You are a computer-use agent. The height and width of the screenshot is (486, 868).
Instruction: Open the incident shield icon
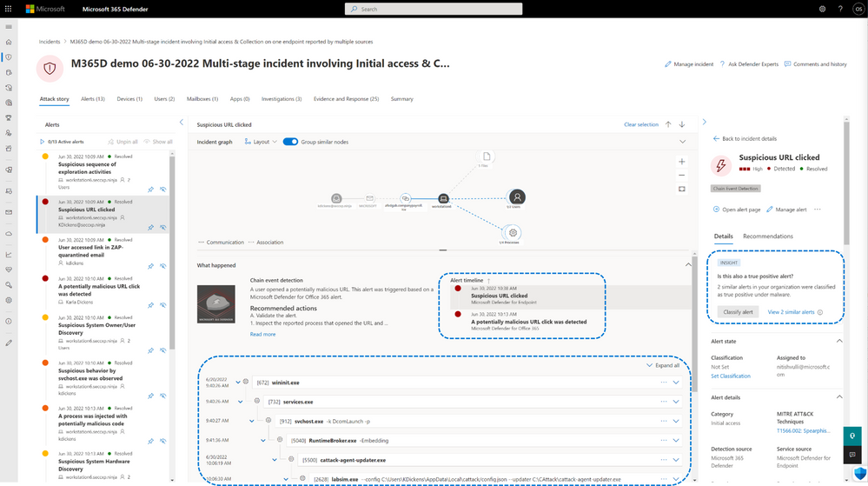(x=50, y=68)
